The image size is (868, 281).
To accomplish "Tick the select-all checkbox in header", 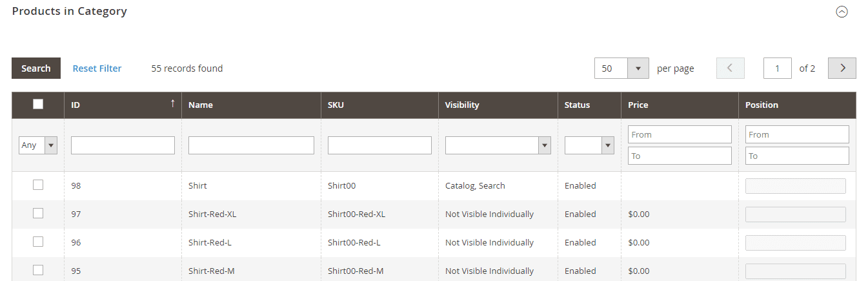I will [x=38, y=104].
